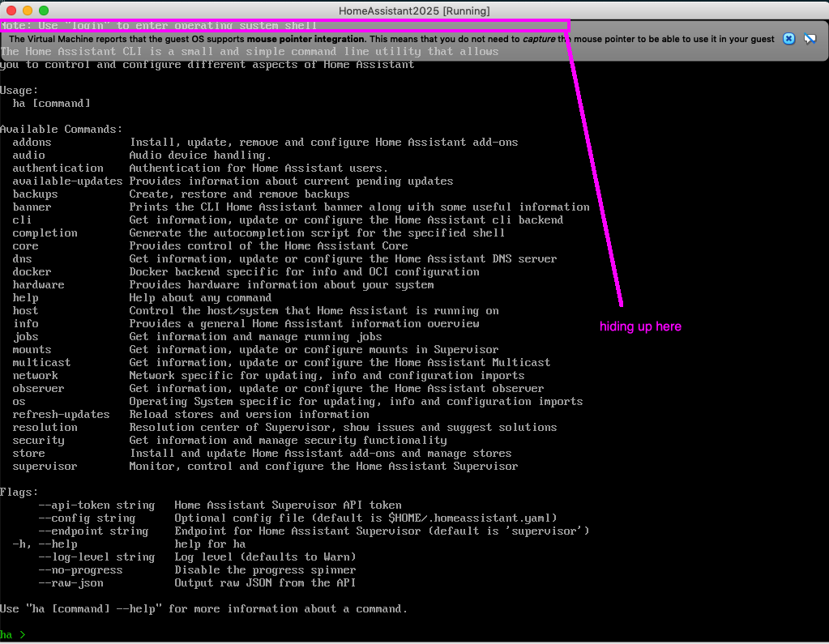Click 'help' in the Available Commands name column
Image resolution: width=829 pixels, height=644 pixels.
25,297
